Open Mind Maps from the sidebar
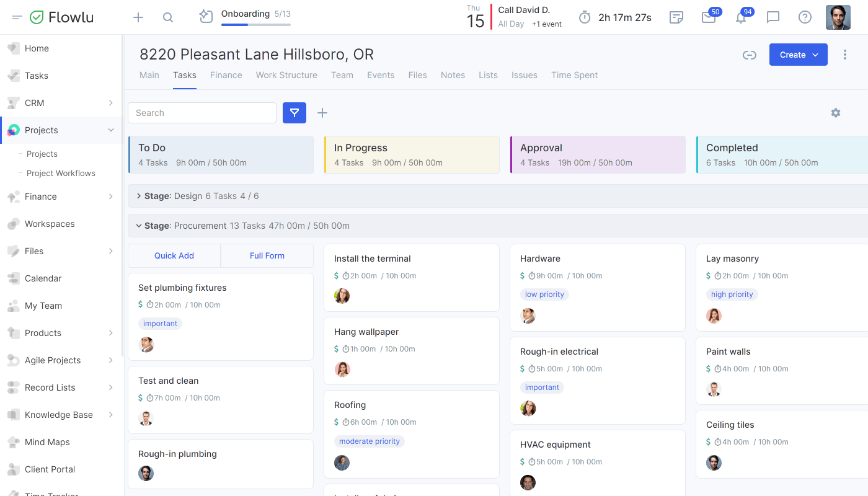This screenshot has height=496, width=868. [x=46, y=441]
